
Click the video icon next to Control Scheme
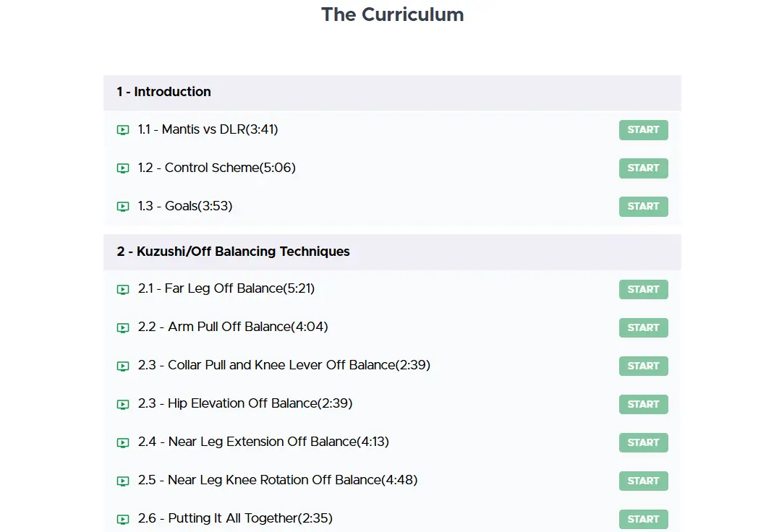[x=123, y=168]
